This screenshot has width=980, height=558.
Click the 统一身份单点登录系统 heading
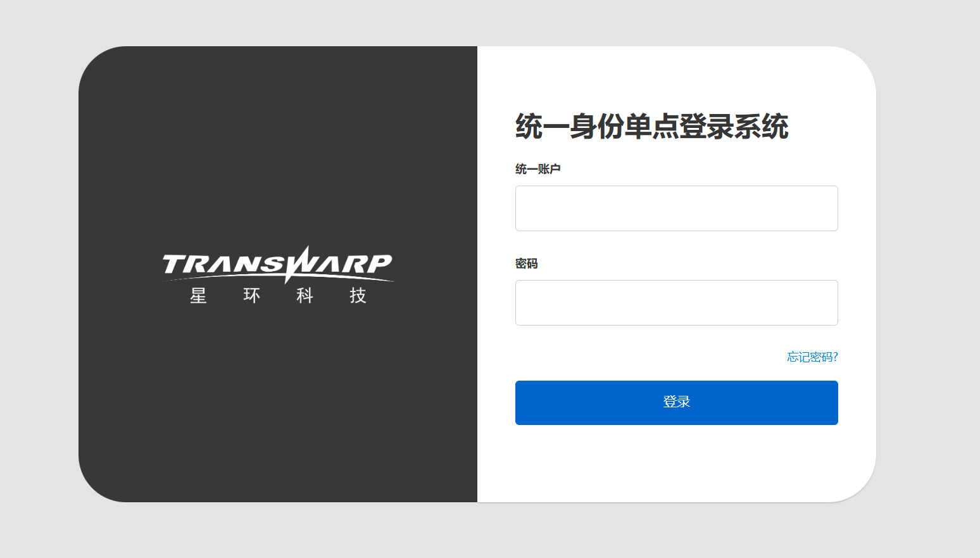coord(651,126)
